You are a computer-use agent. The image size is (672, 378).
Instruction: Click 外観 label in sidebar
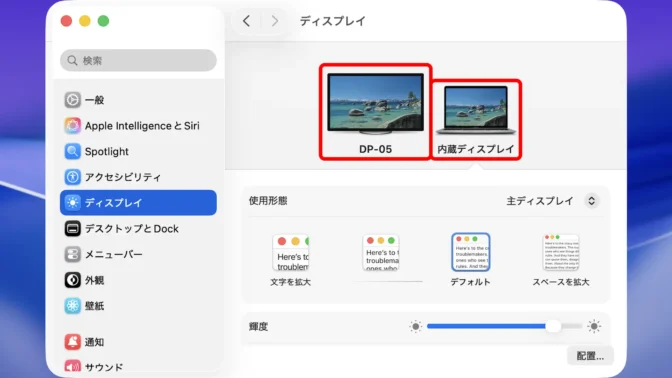94,280
